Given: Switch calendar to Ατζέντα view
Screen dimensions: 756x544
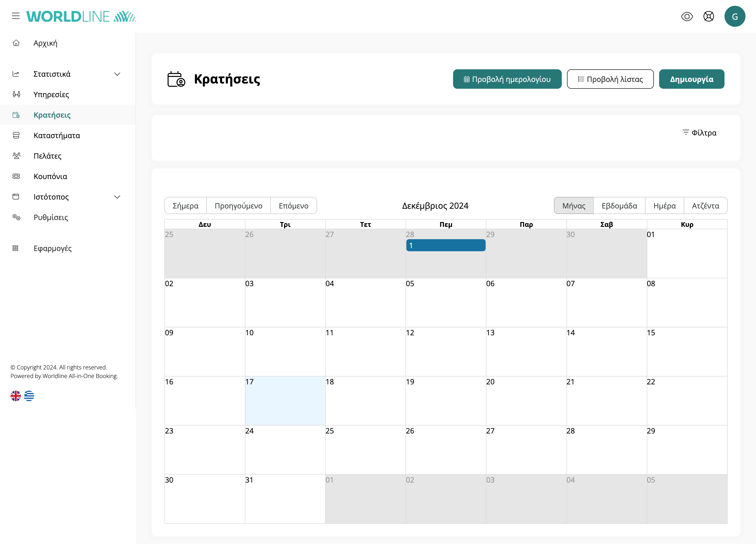Looking at the screenshot, I should pyautogui.click(x=705, y=206).
